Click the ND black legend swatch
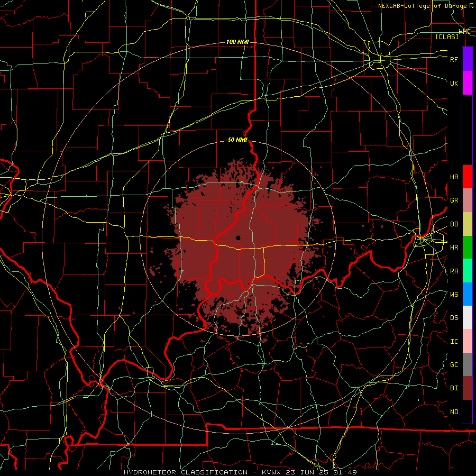The image size is (476, 476). pos(467,411)
